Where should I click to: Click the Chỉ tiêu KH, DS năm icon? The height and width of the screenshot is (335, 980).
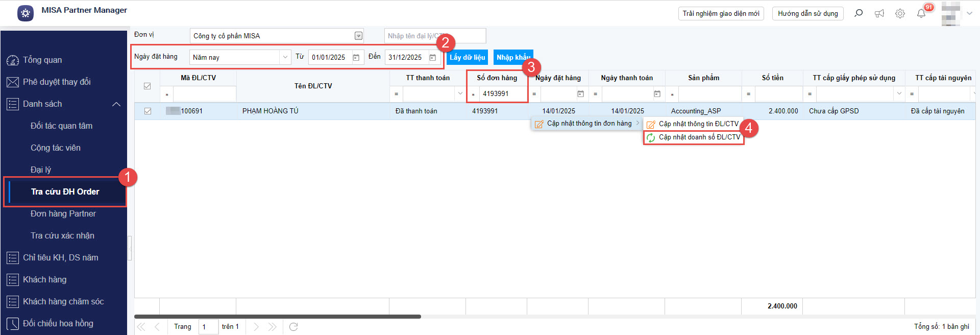click(13, 258)
